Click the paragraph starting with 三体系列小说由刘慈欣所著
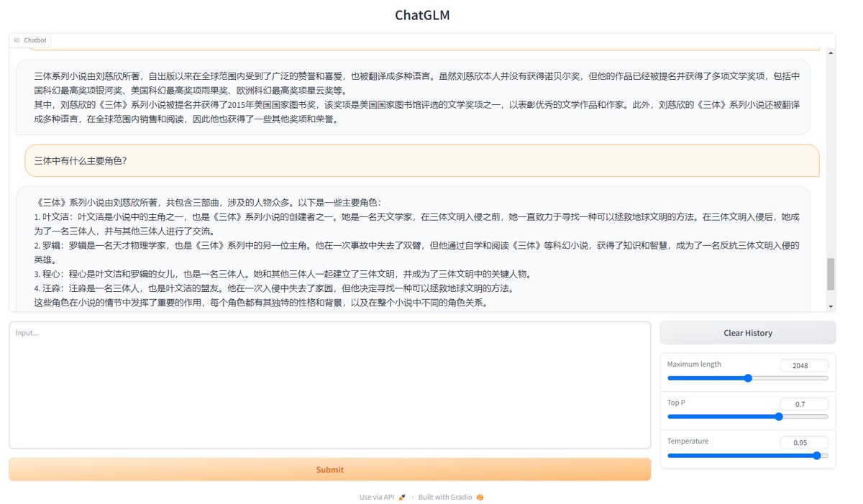Viewport: 863px width, 504px height. click(x=416, y=83)
